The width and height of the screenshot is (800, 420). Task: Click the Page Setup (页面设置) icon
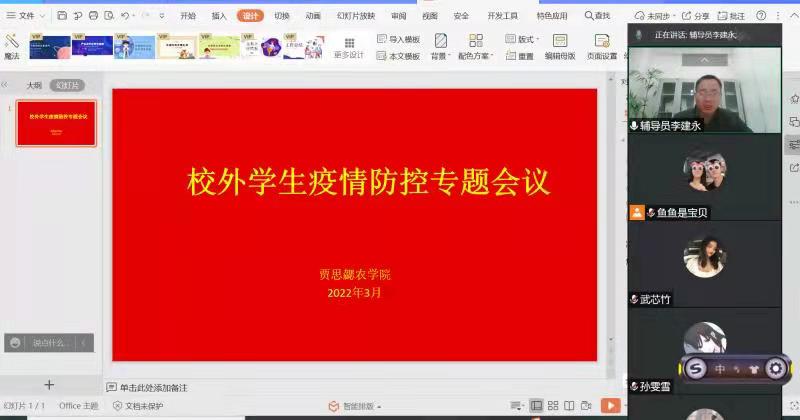pyautogui.click(x=601, y=46)
